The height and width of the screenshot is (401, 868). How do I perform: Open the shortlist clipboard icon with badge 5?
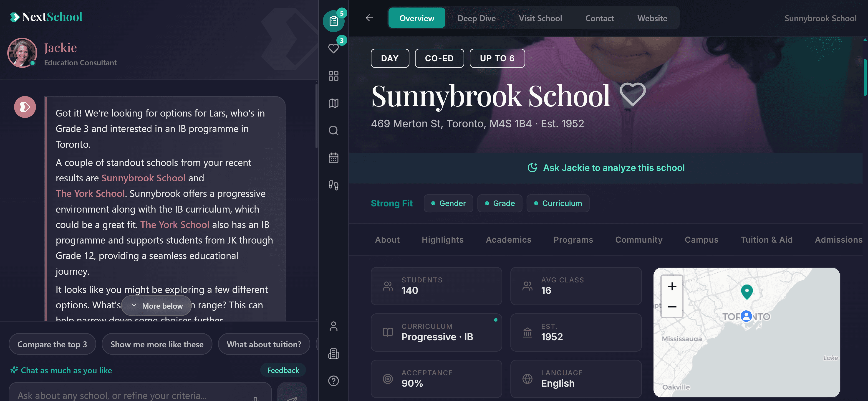(x=333, y=21)
